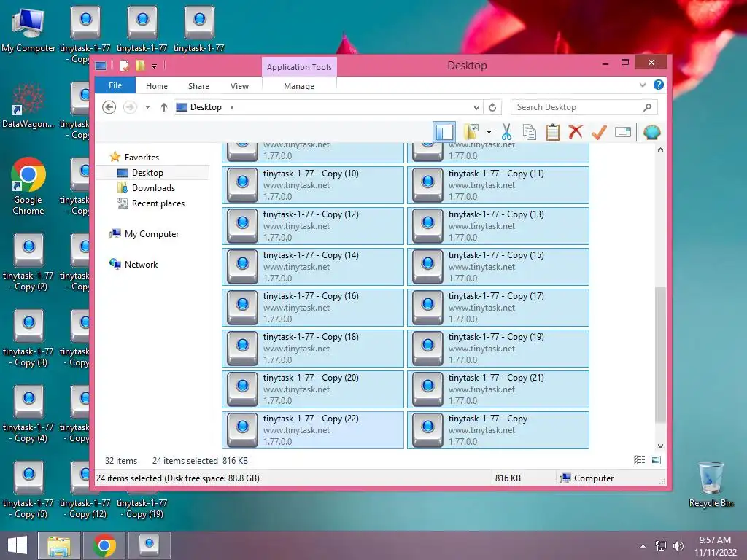Select My Computer in navigation pane
Viewport: 747px width, 560px height.
point(144,234)
